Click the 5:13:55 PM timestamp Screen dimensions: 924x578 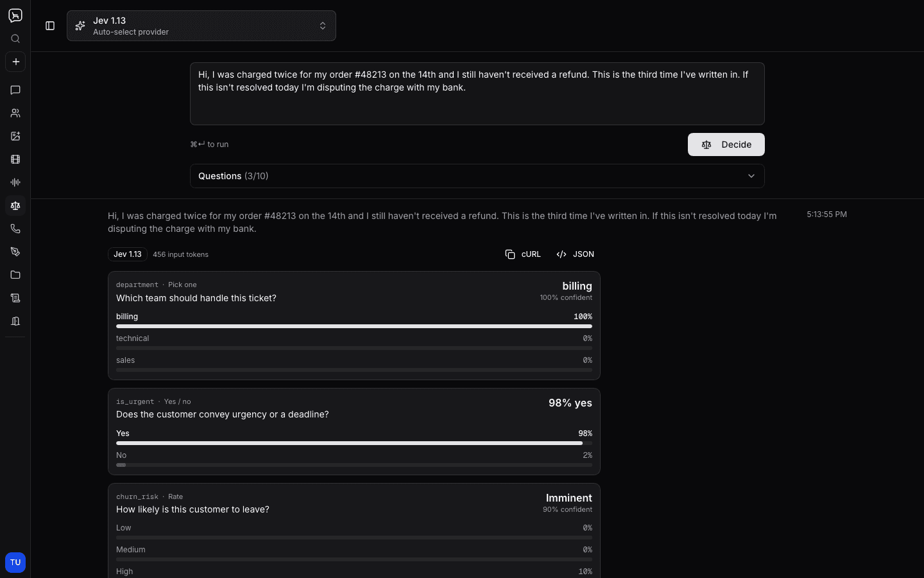click(x=826, y=215)
